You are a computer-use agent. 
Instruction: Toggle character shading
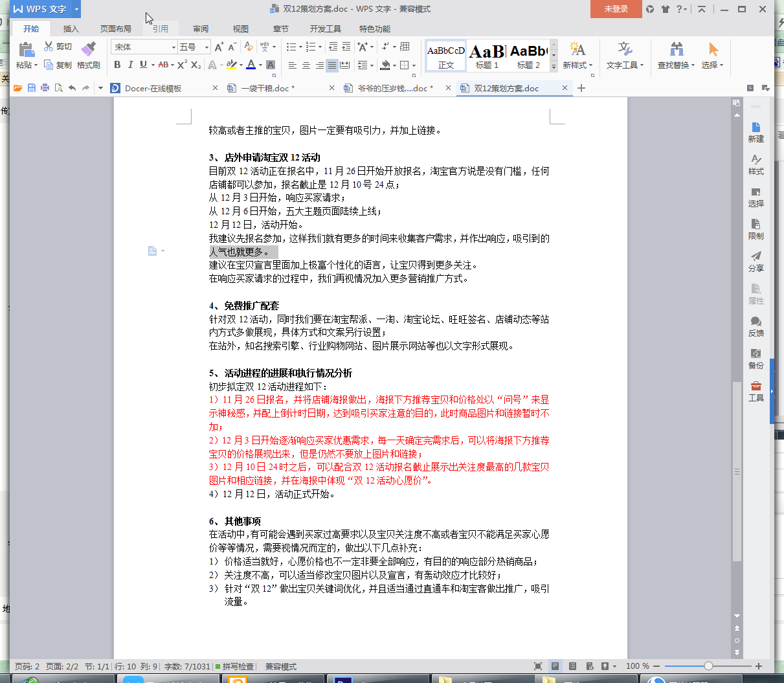[x=271, y=65]
